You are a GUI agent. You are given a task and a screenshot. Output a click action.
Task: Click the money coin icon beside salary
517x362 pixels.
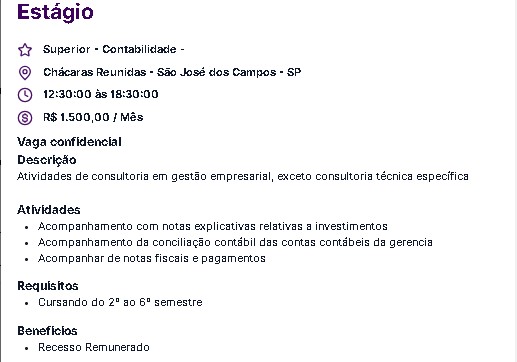[x=25, y=118]
